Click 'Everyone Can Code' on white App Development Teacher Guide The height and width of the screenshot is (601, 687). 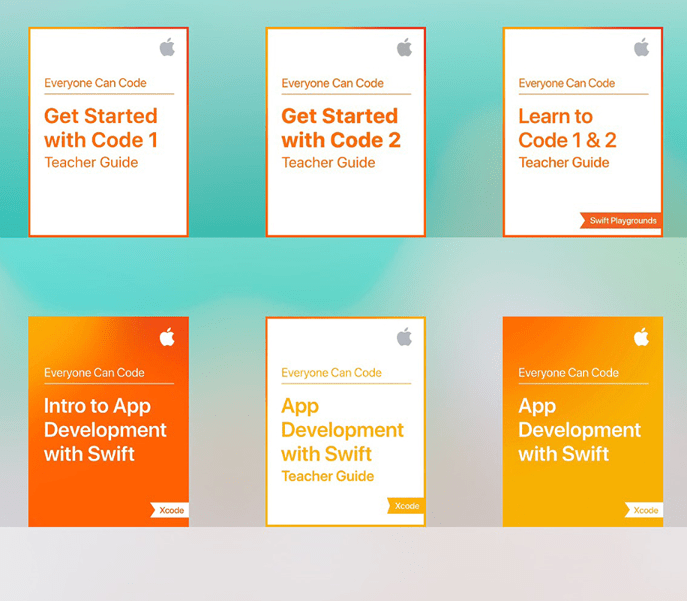[331, 373]
